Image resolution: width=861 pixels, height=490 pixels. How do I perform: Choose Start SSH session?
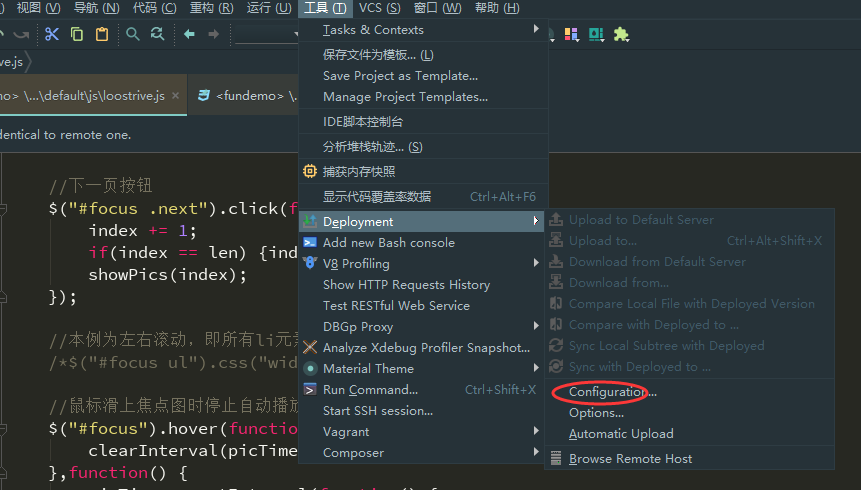tap(422, 411)
